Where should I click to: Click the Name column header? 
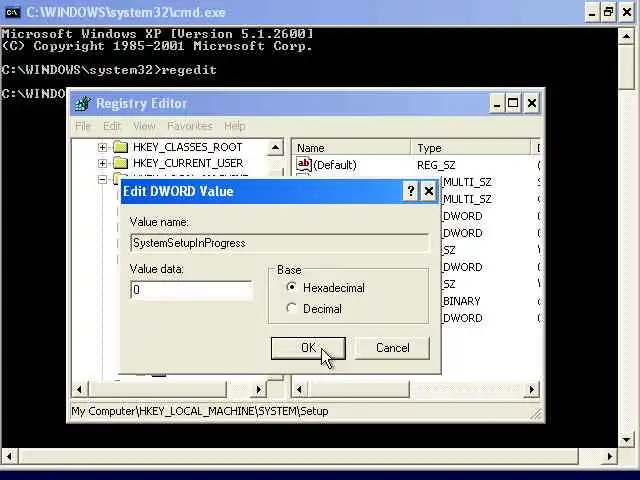tap(351, 148)
